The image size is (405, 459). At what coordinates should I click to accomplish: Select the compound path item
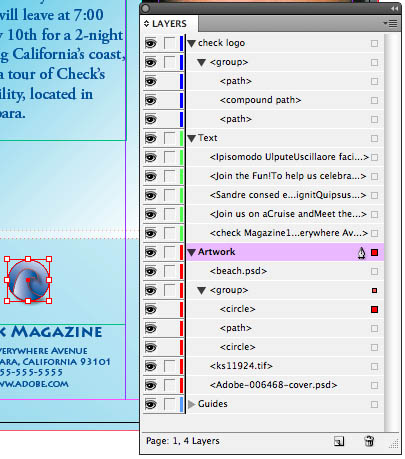coord(260,100)
